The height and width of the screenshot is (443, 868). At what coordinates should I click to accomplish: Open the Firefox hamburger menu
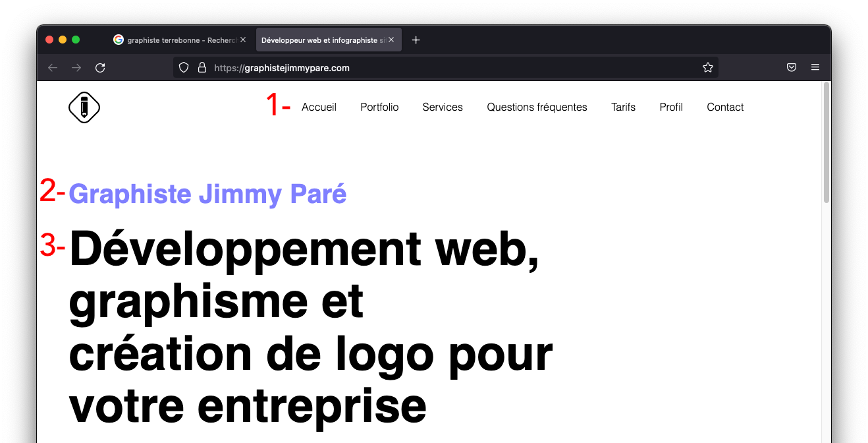tap(815, 67)
